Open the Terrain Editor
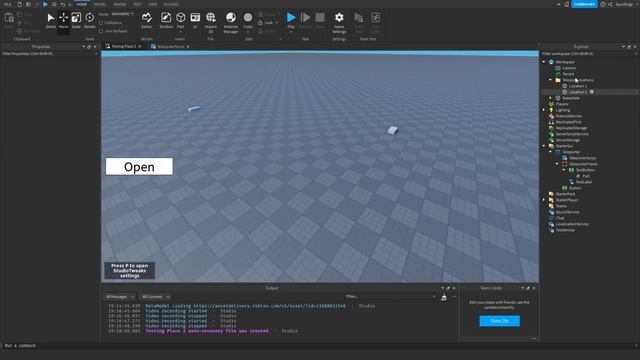 click(x=147, y=20)
